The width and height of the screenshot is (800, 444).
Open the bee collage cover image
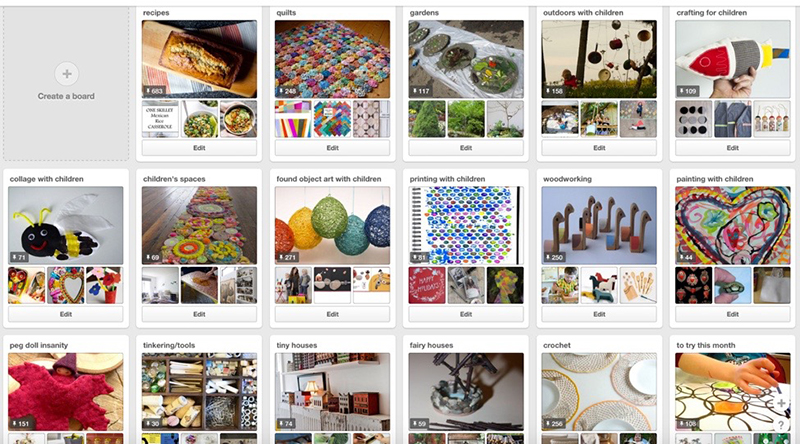[66, 226]
